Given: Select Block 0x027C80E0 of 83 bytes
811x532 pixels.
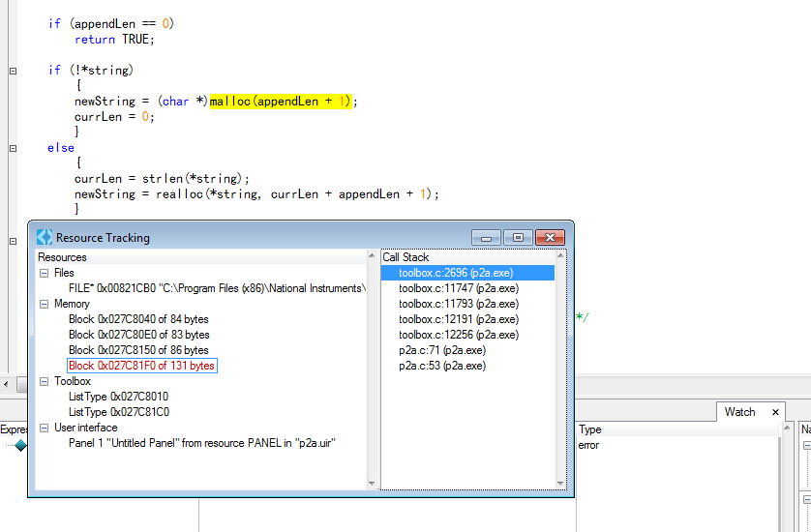Looking at the screenshot, I should pos(139,335).
